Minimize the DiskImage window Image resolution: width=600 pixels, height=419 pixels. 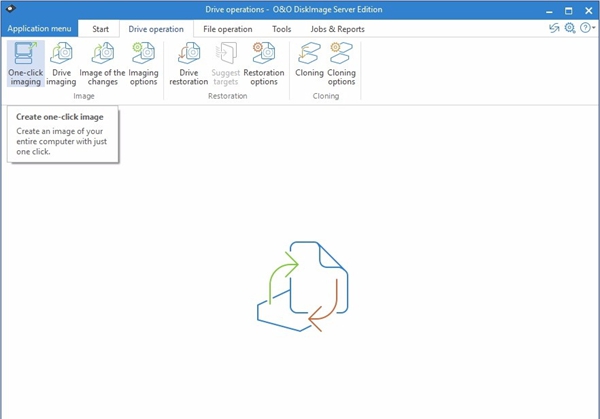[x=549, y=11]
